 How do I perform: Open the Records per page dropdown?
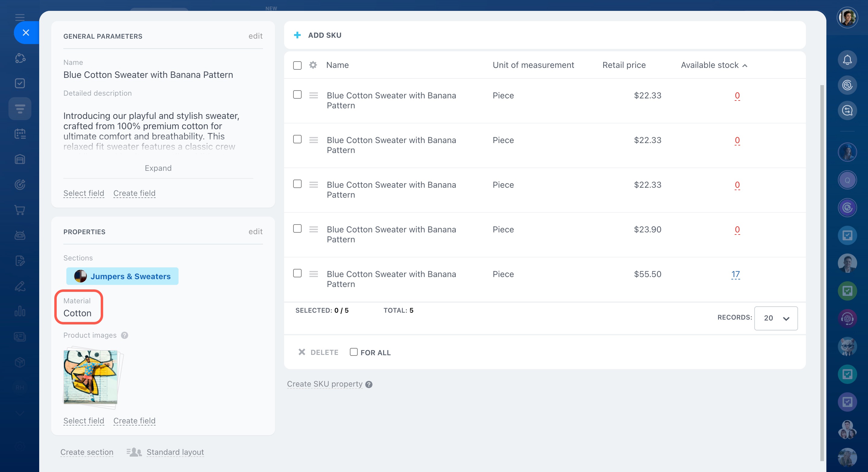click(x=775, y=318)
